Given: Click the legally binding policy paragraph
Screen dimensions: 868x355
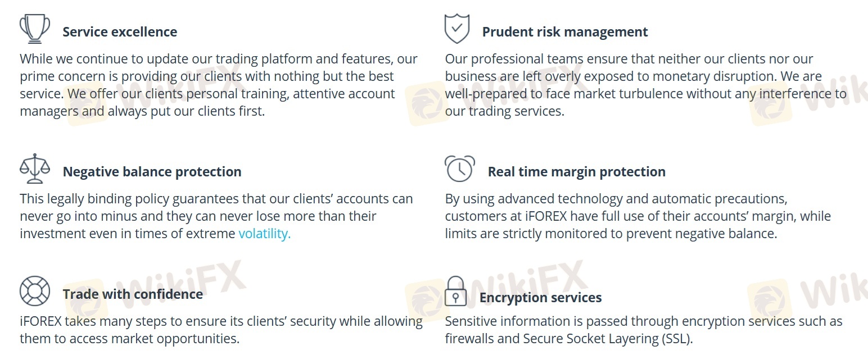Looking at the screenshot, I should [x=216, y=216].
